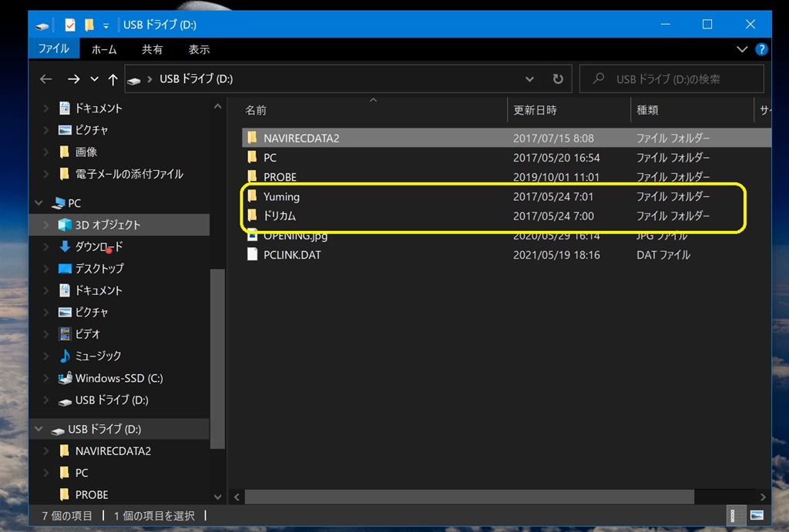Open the upper ピクチャ item in Quick access

(92, 130)
